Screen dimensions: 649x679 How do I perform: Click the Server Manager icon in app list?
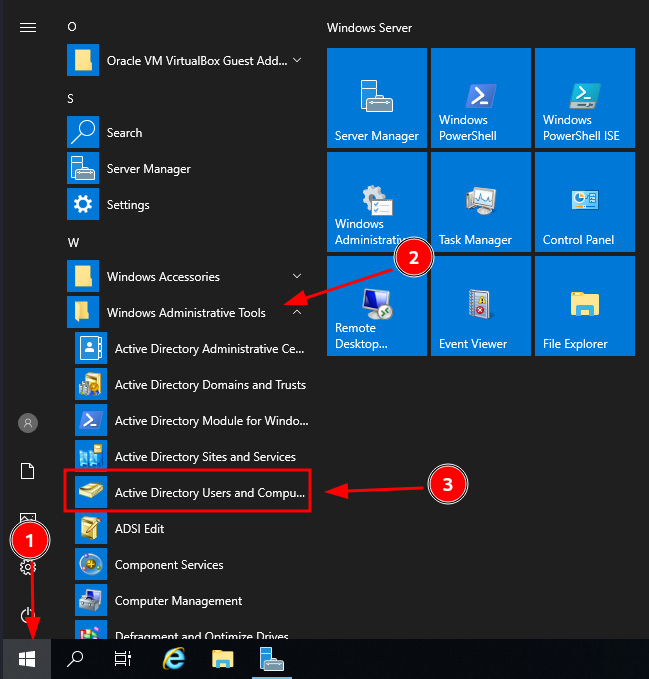tap(83, 168)
